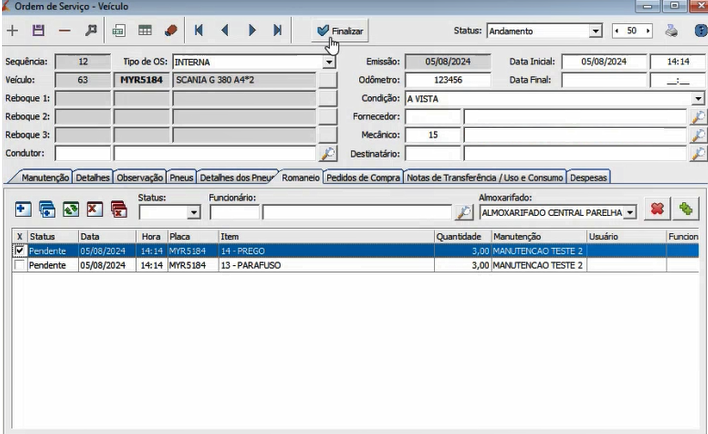Remove the selected romaneio item with the single red X icon
This screenshot has height=434, width=708.
tap(95, 210)
